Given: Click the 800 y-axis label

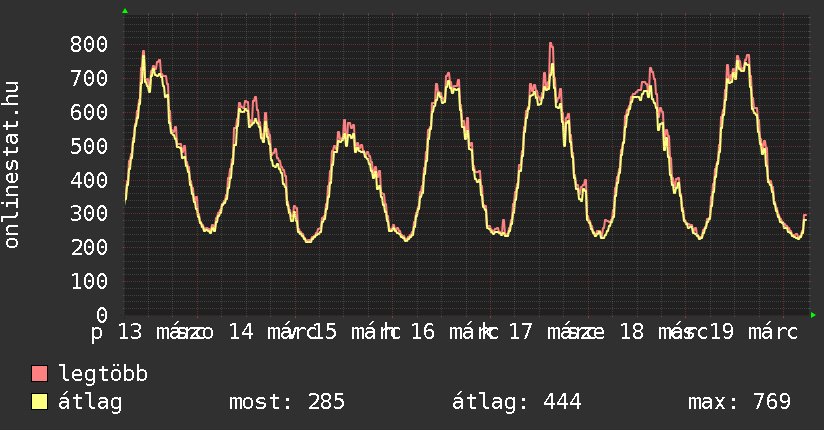Looking at the screenshot, I should [89, 44].
